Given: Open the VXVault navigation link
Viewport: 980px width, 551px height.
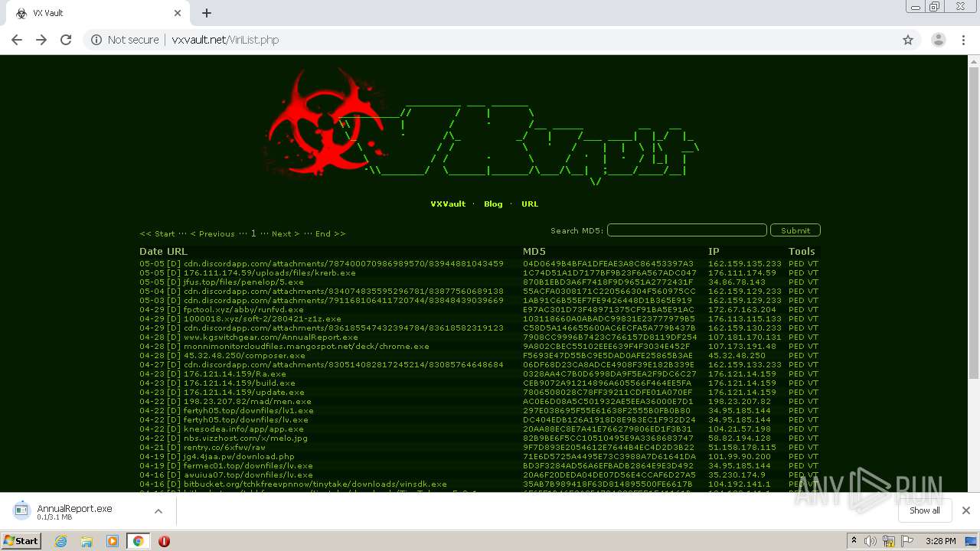Looking at the screenshot, I should tap(448, 204).
